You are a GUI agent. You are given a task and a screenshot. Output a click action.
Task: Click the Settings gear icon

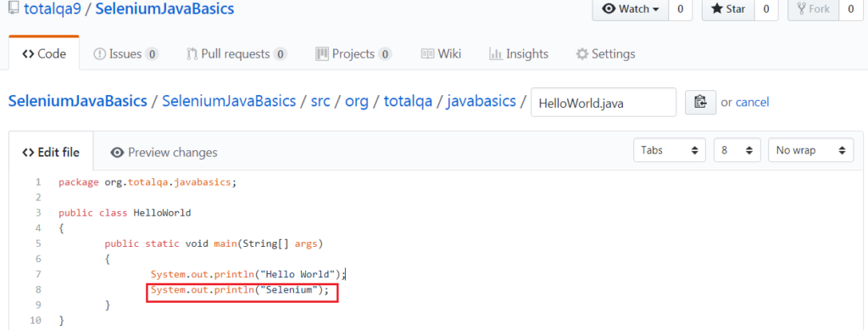[581, 53]
